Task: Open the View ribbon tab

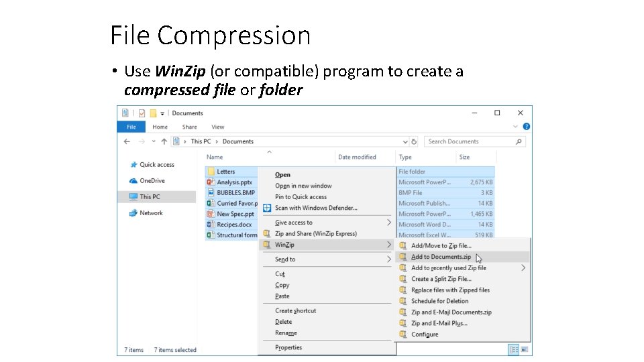Action: (x=217, y=127)
